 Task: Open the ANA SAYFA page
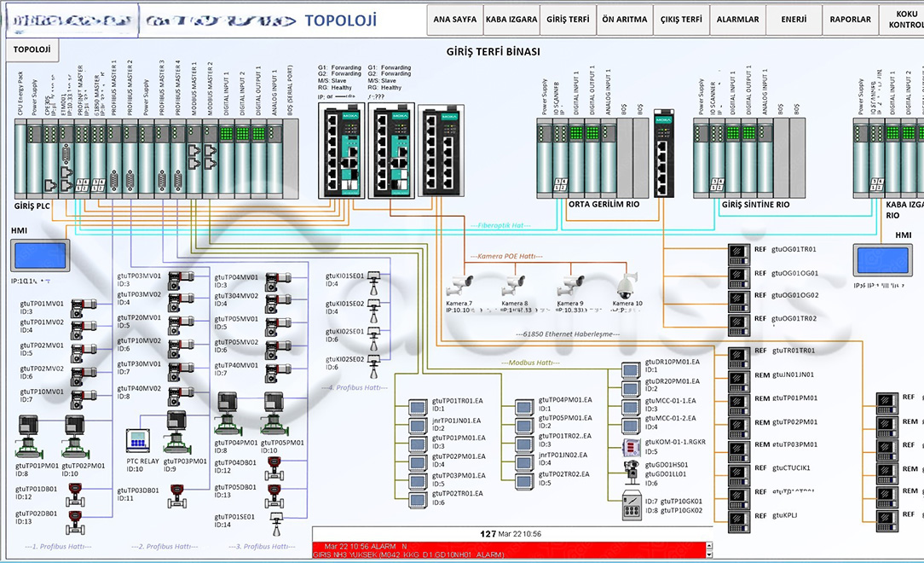[455, 20]
